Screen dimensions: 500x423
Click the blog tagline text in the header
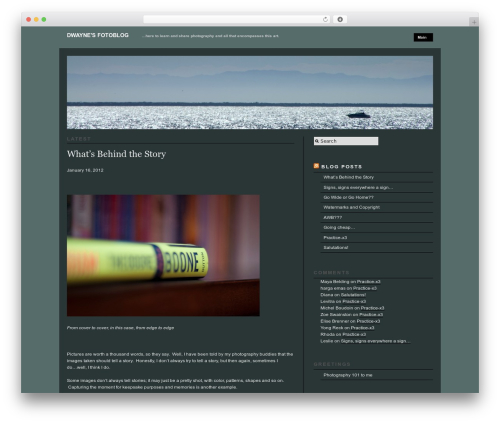click(x=210, y=36)
